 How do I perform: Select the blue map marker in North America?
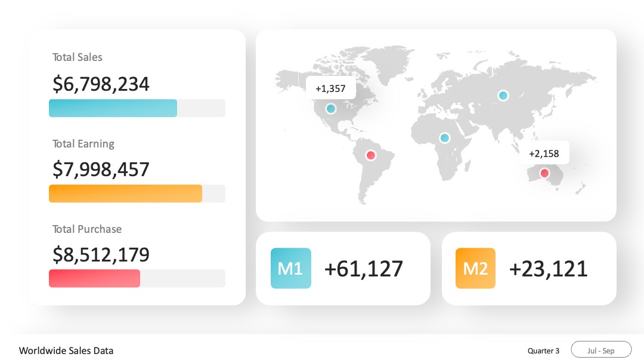coord(330,109)
